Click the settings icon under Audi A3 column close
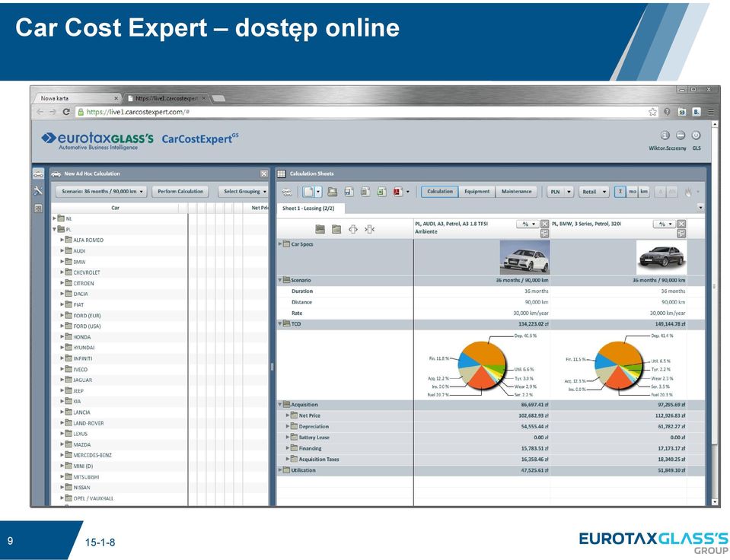 pos(544,234)
